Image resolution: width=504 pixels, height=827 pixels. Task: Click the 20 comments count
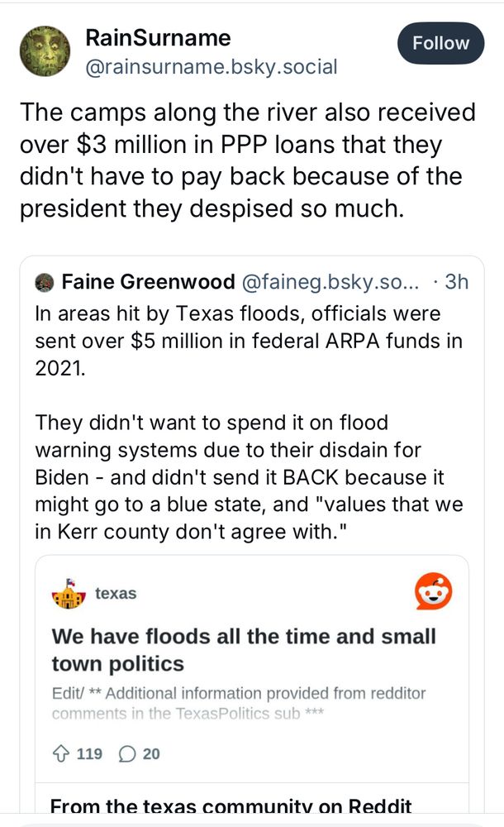point(150,753)
